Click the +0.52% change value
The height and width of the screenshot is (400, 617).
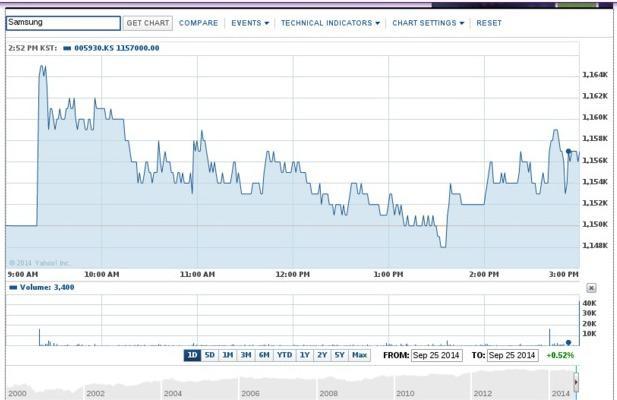(x=560, y=356)
